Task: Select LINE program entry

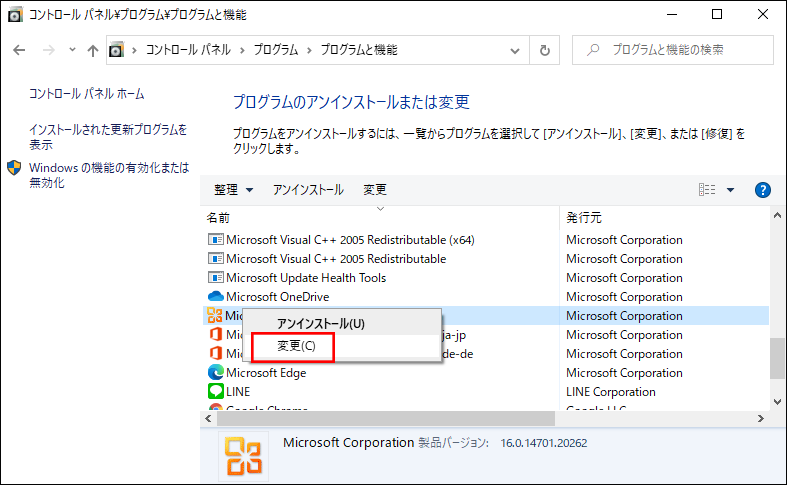Action: (x=238, y=392)
